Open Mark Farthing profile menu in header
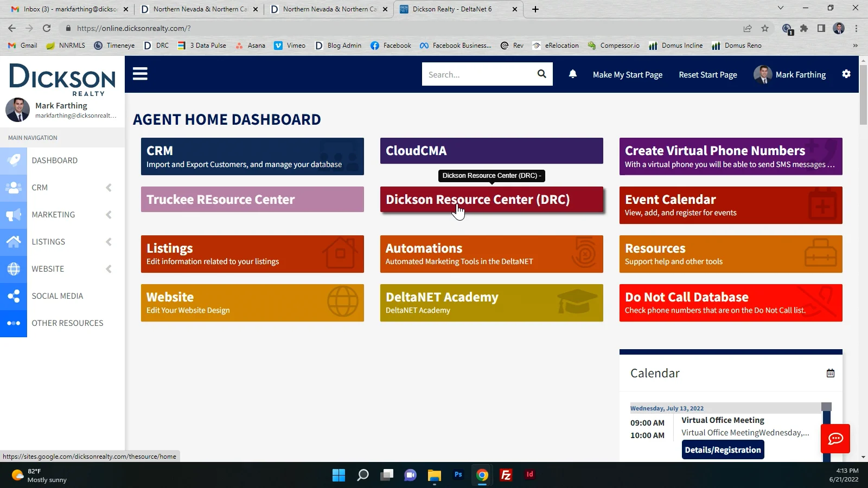Screen dimensions: 868x488 (790, 75)
